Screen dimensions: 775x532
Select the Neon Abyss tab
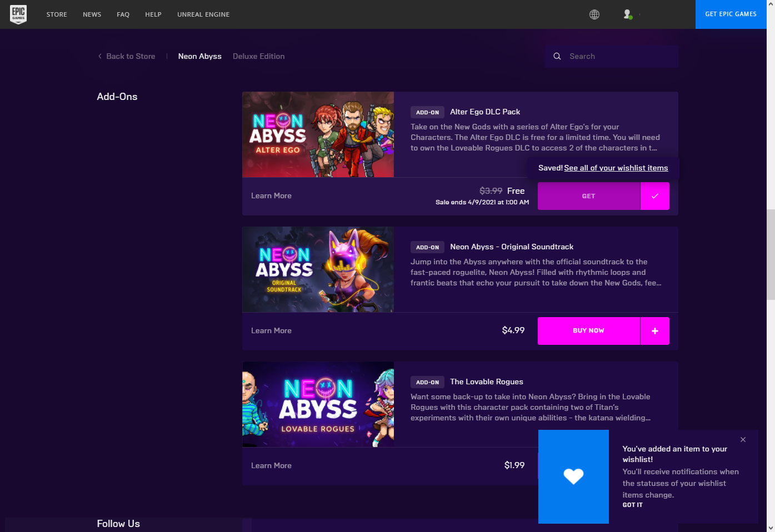point(200,56)
